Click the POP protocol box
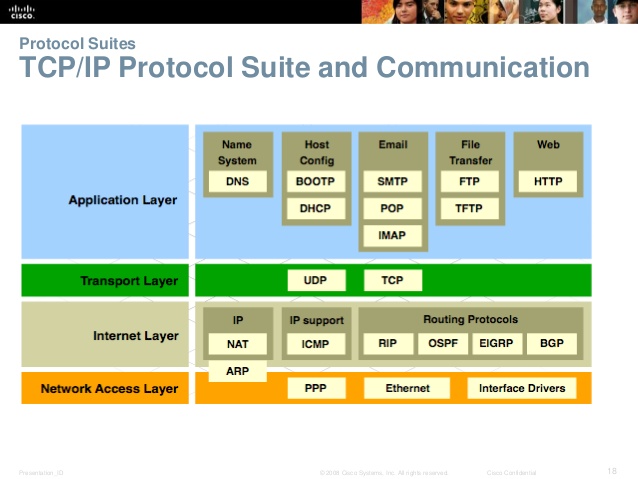Viewport: 638px width, 479px height. 393,208
